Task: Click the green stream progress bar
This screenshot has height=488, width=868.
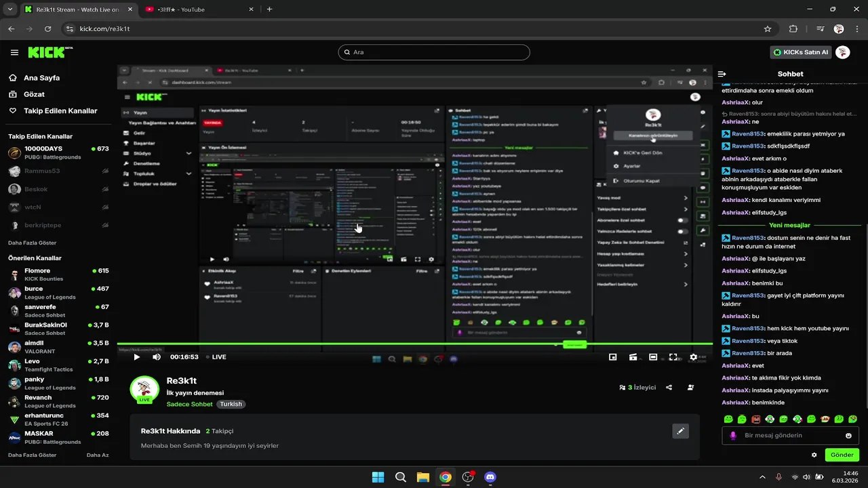Action: (x=414, y=344)
